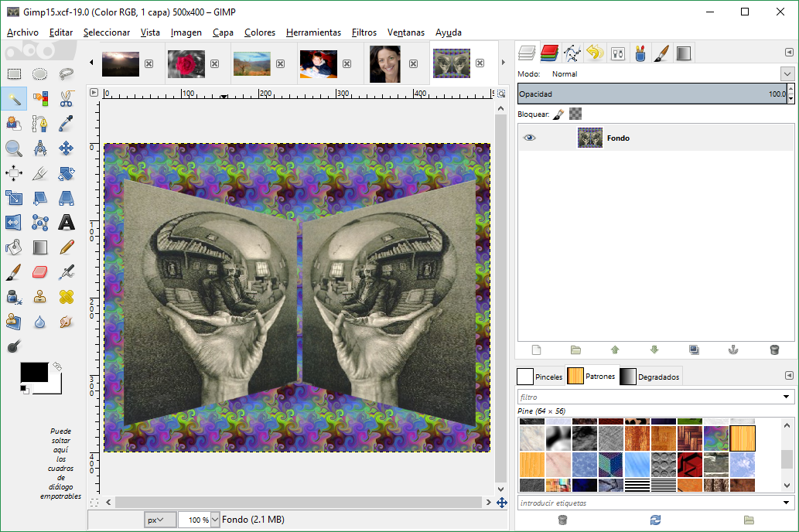Select the Zoom magnifier tool
Image resolution: width=799 pixels, height=532 pixels.
tap(14, 148)
